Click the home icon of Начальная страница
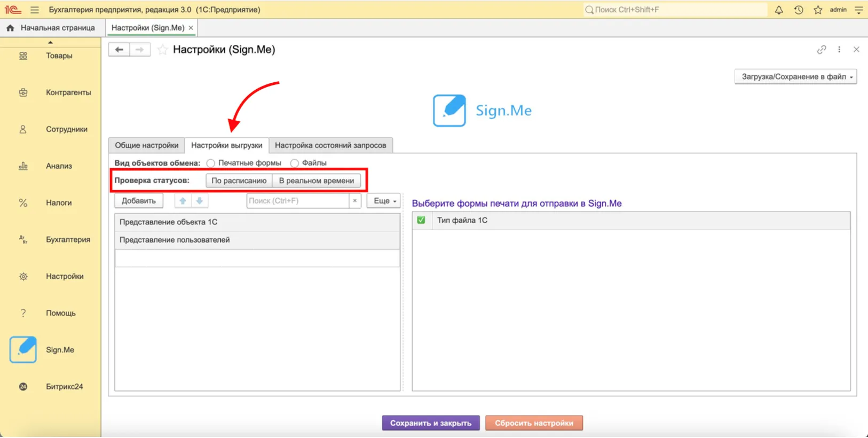The height and width of the screenshot is (438, 868). pyautogui.click(x=10, y=28)
